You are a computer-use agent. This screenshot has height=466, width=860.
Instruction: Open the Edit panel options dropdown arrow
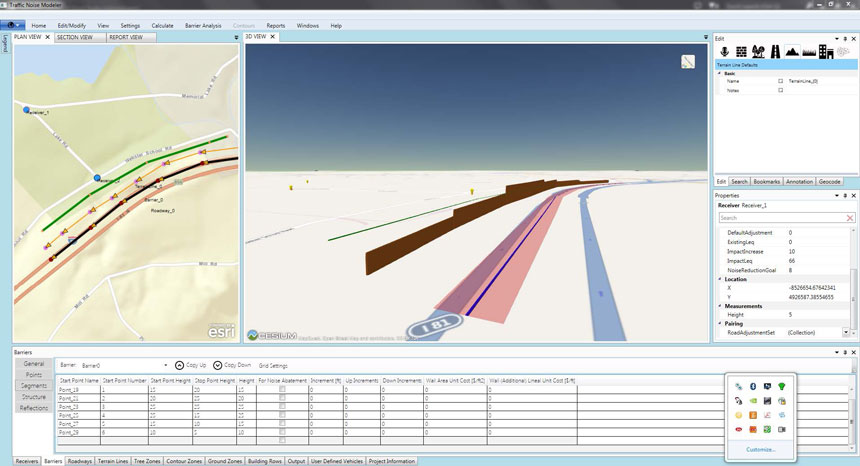[x=836, y=39]
